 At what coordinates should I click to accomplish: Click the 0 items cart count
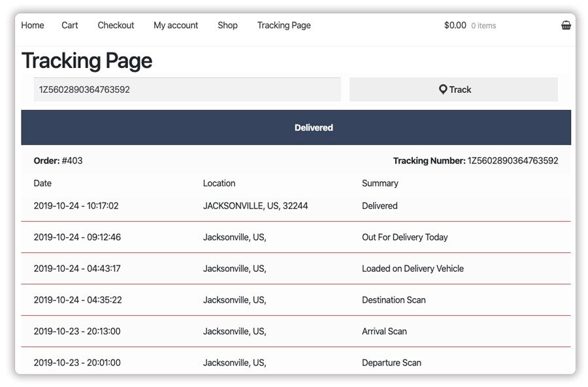point(483,25)
